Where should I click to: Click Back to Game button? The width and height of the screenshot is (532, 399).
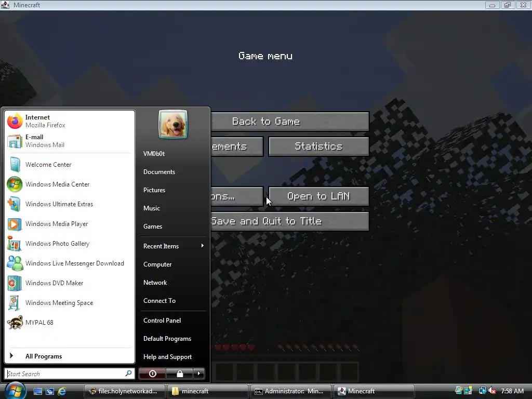tap(289, 122)
